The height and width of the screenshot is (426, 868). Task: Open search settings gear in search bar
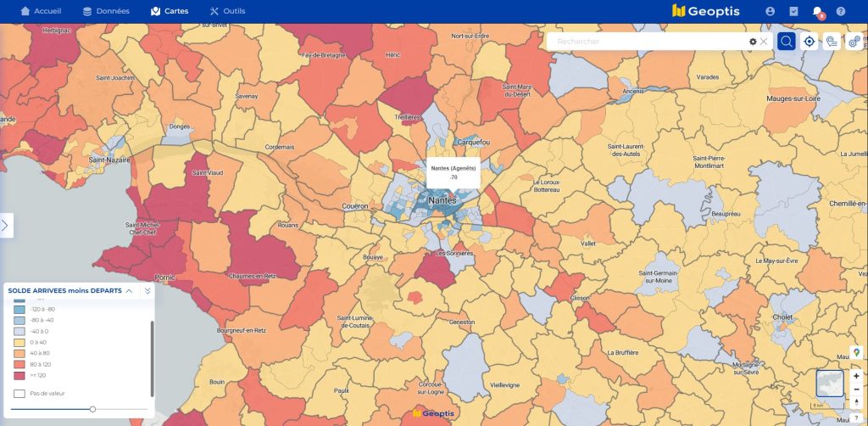[753, 42]
